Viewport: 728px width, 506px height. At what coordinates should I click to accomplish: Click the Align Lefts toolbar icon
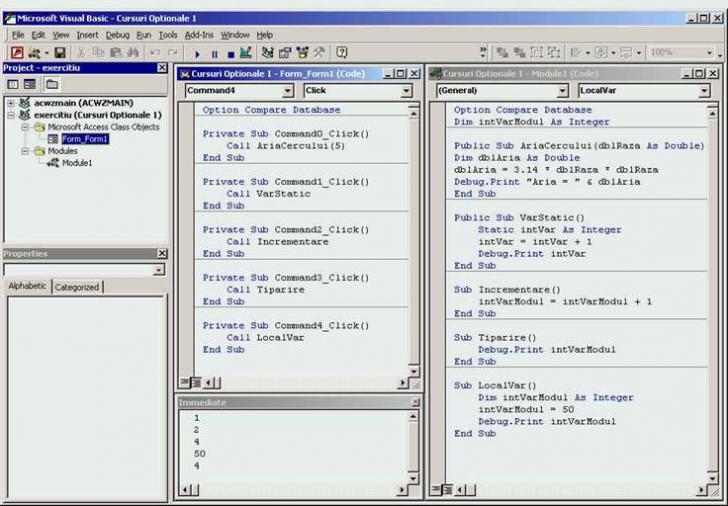(576, 52)
